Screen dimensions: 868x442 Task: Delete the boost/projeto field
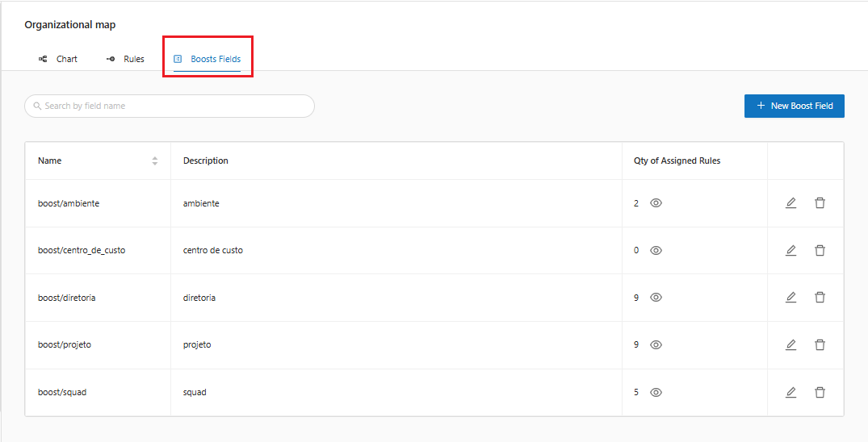click(x=820, y=345)
